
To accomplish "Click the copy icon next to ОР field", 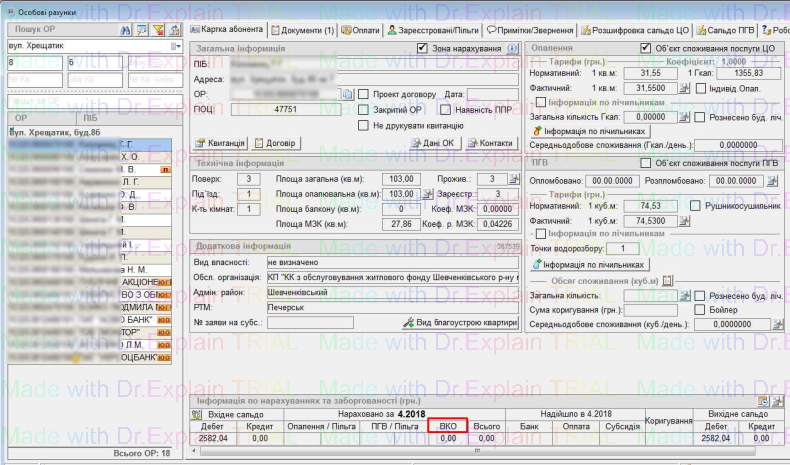I will [x=349, y=93].
